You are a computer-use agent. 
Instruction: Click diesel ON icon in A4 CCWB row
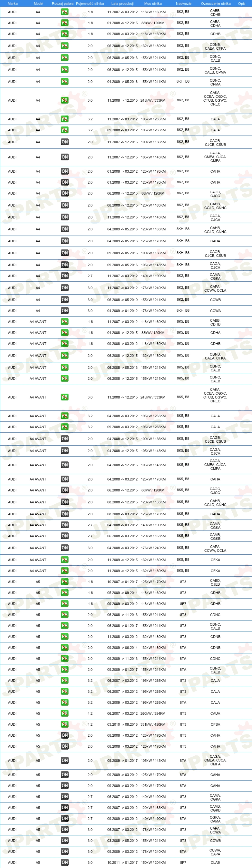pos(64,300)
